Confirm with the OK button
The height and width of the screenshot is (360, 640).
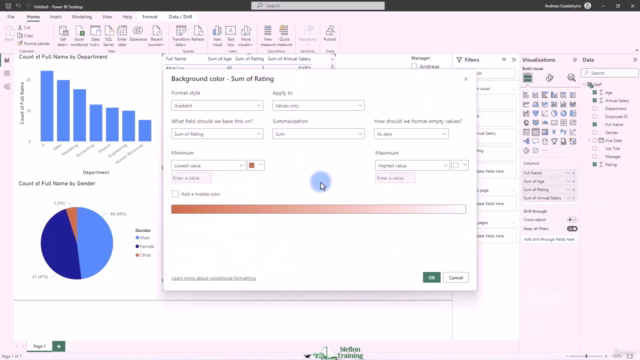(431, 278)
